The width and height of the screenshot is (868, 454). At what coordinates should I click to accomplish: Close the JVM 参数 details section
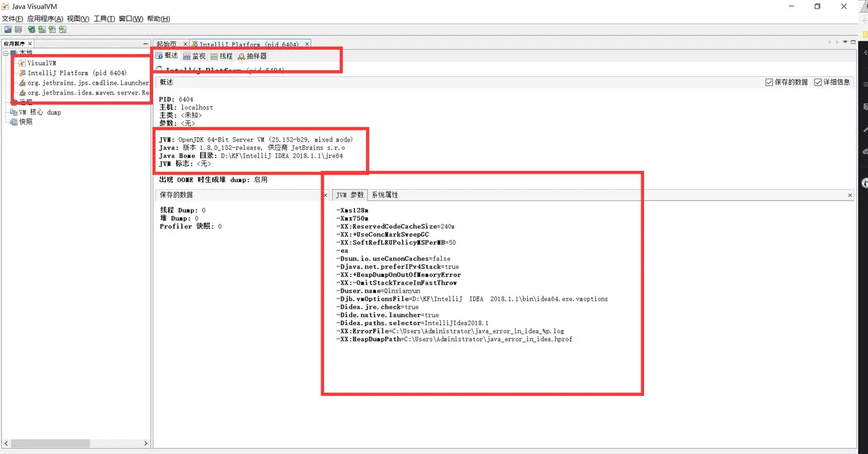point(850,195)
